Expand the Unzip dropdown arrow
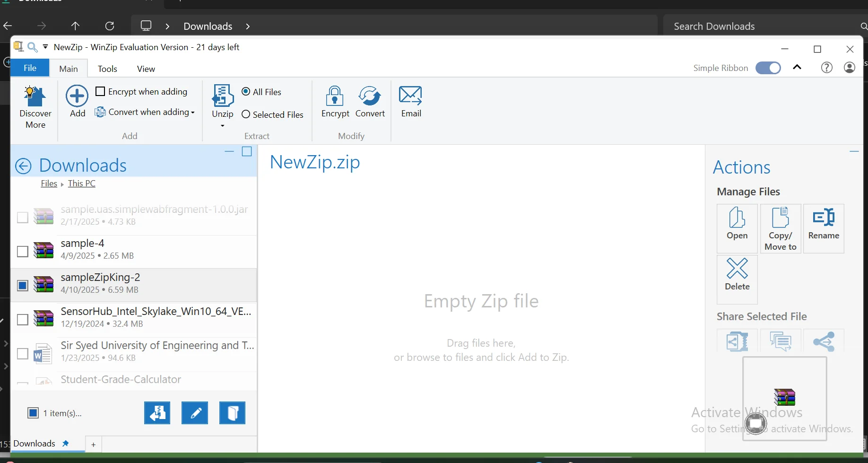The image size is (868, 463). tap(222, 126)
